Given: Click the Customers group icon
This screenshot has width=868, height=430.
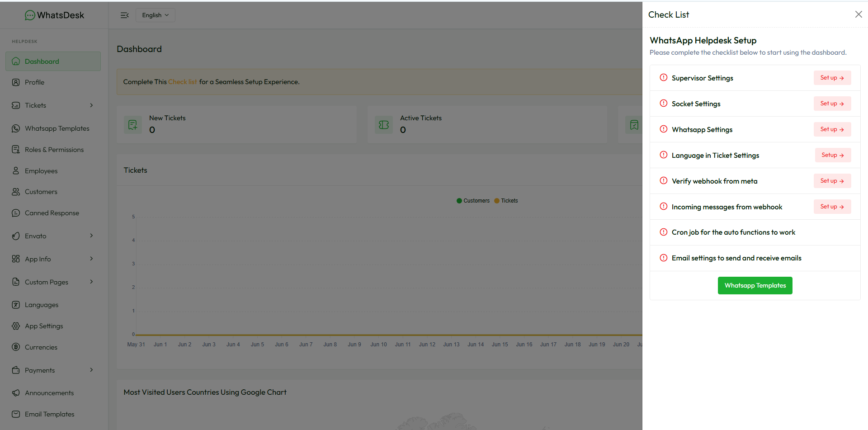Looking at the screenshot, I should 16,192.
